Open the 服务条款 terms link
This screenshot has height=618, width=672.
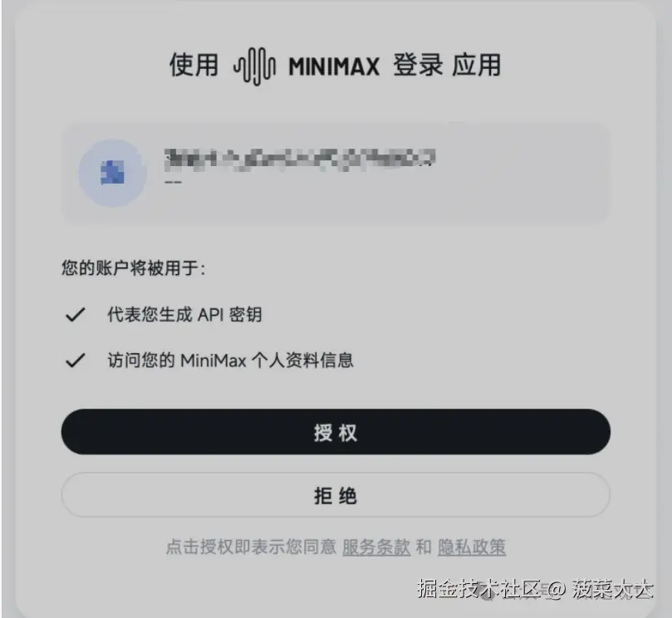pyautogui.click(x=376, y=547)
